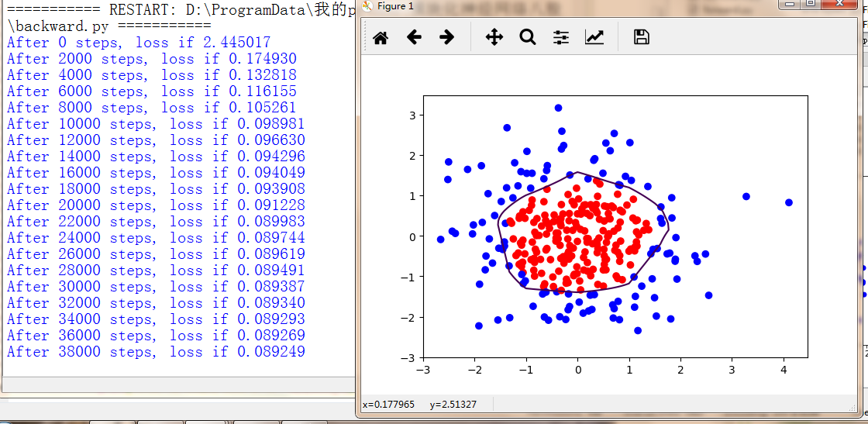
Task: Click 'After 28000 steps' loss line
Action: (156, 270)
